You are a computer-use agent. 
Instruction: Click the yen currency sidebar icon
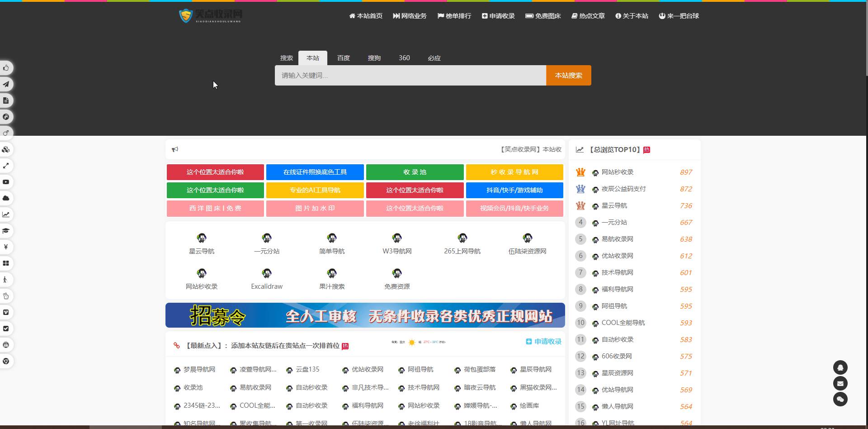tap(6, 247)
